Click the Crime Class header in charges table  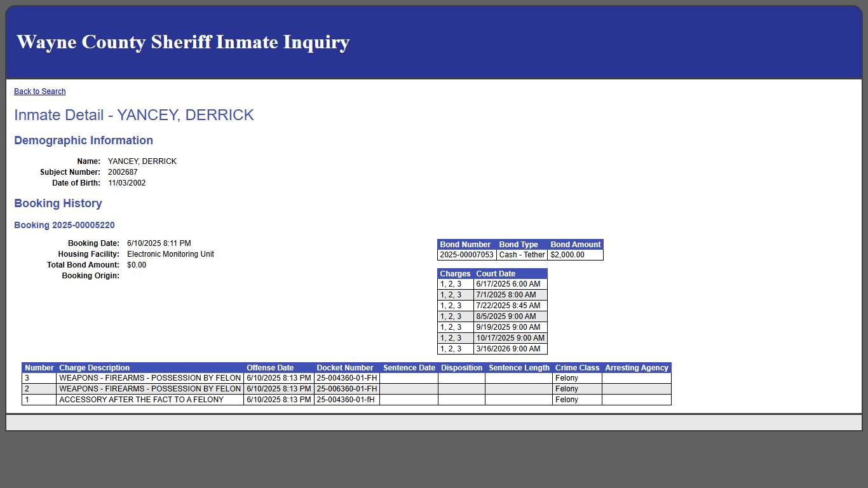(x=577, y=367)
